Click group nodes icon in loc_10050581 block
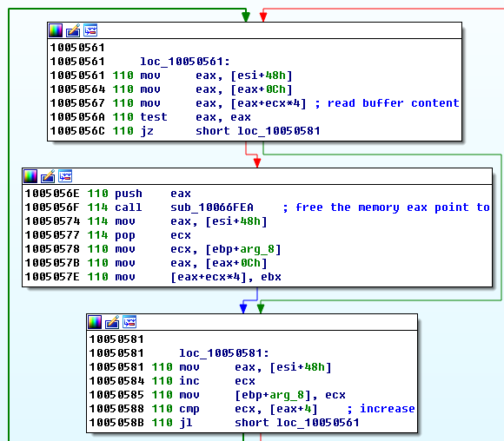 tap(129, 322)
